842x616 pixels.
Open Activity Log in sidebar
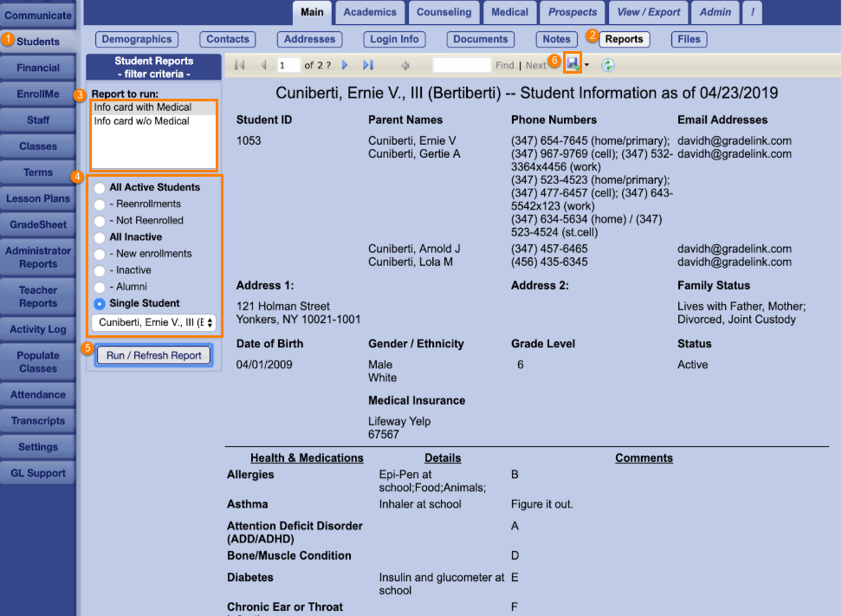(x=38, y=329)
